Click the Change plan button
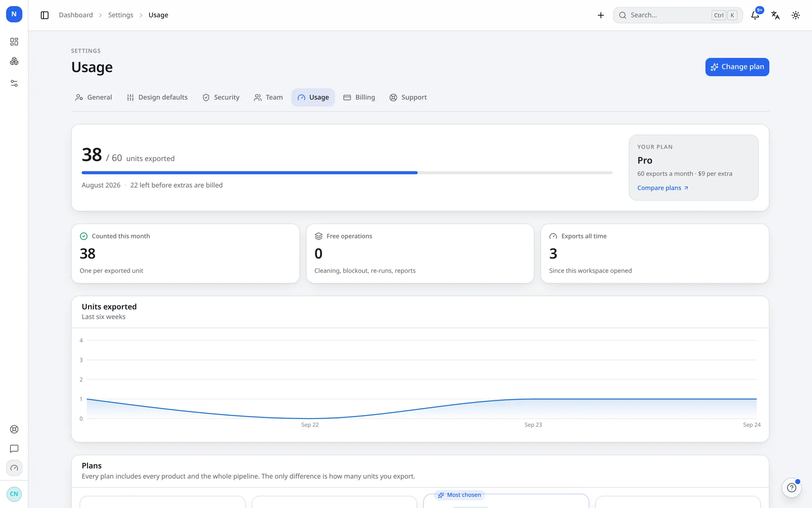 pyautogui.click(x=737, y=67)
